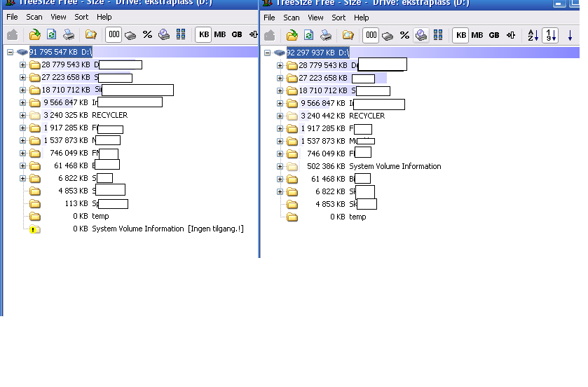588x387 pixels.
Task: Print the report from the left window
Action: point(69,34)
